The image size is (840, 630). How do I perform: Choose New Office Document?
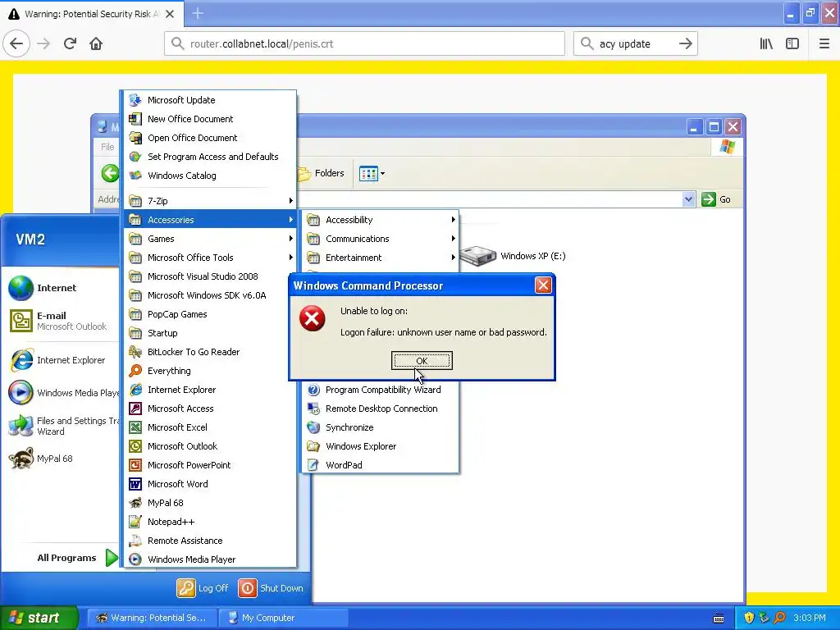210,119
